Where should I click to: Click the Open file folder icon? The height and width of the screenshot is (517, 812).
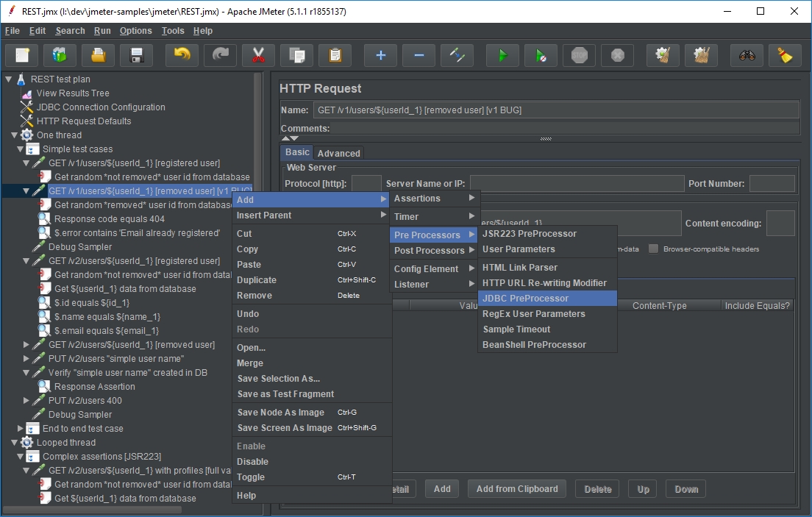[x=99, y=55]
